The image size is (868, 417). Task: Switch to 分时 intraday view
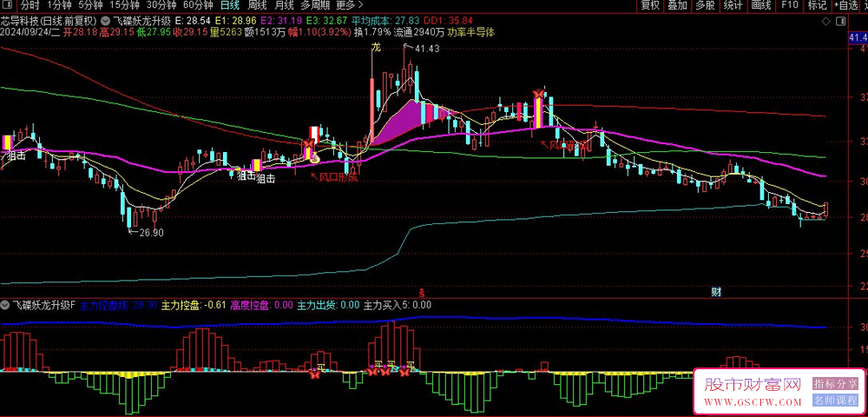[30, 5]
